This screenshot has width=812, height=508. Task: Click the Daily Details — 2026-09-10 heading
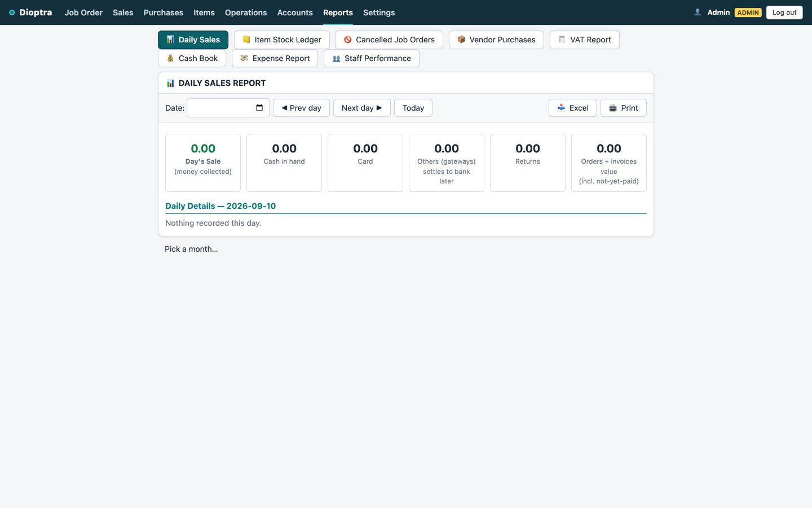click(x=220, y=206)
